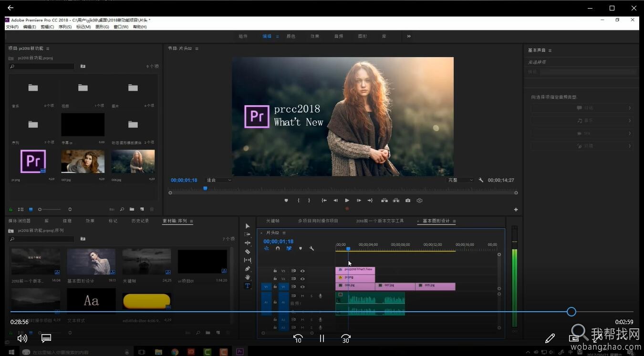Select 006.jpg thumbnail in Project panel
The image size is (644, 356).
[133, 162]
